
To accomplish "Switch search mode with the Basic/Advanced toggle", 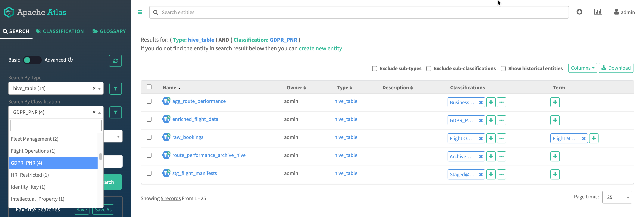I will coord(32,60).
